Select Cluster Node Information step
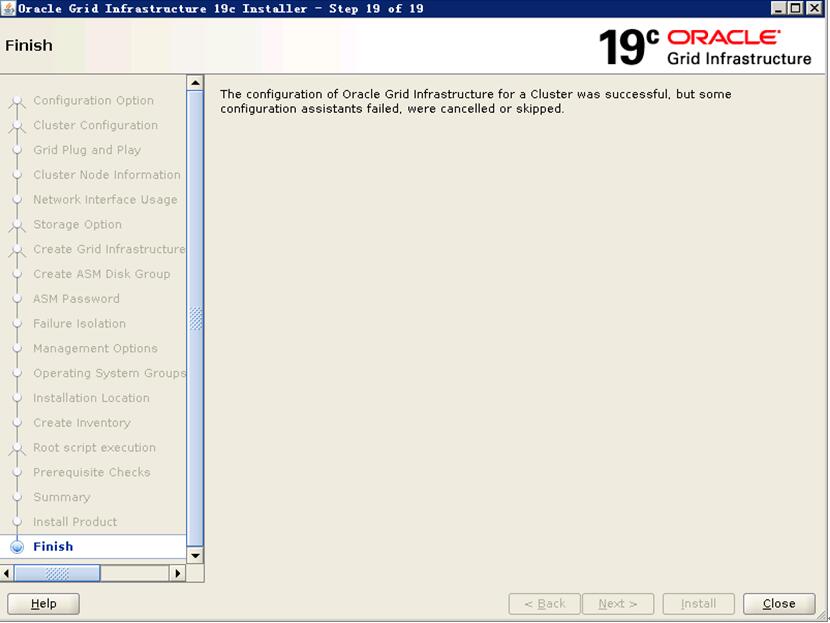The height and width of the screenshot is (623, 830). 106,175
